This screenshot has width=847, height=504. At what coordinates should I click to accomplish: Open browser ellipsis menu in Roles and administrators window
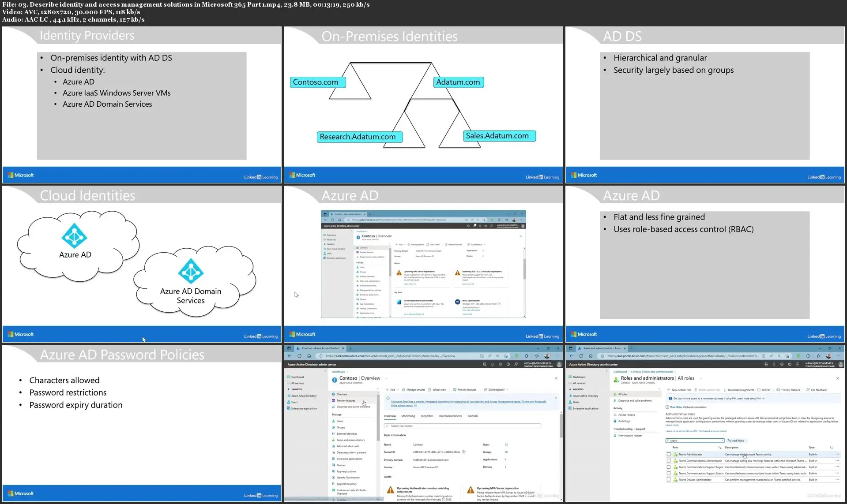[x=839, y=356]
